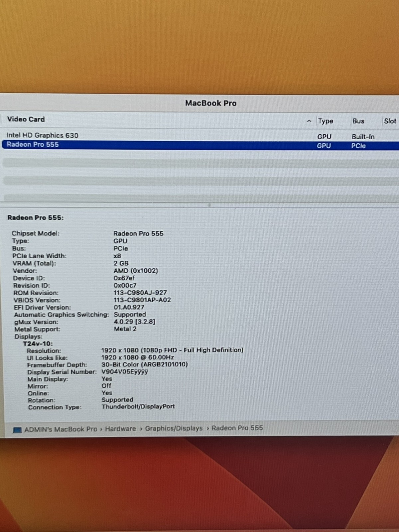Sort by Slot column header
Screen dimensions: 399x532
pyautogui.click(x=390, y=121)
